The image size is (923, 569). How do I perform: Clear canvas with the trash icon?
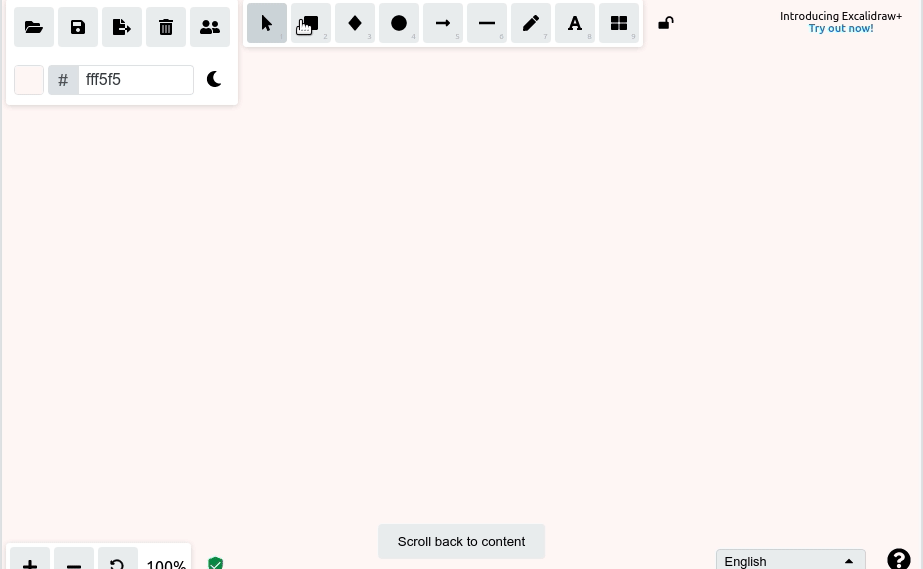point(166,27)
